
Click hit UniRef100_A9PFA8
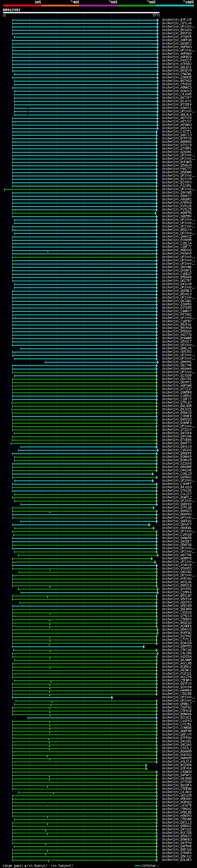(177, 40)
